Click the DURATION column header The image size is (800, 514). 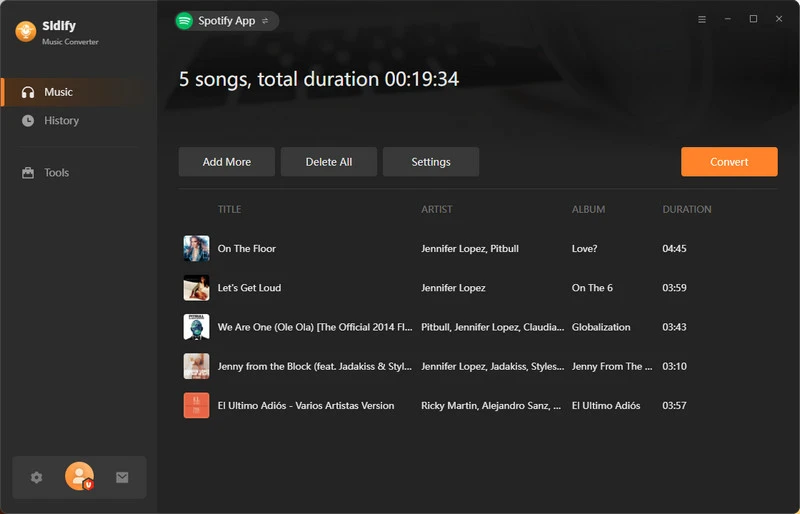tap(687, 209)
